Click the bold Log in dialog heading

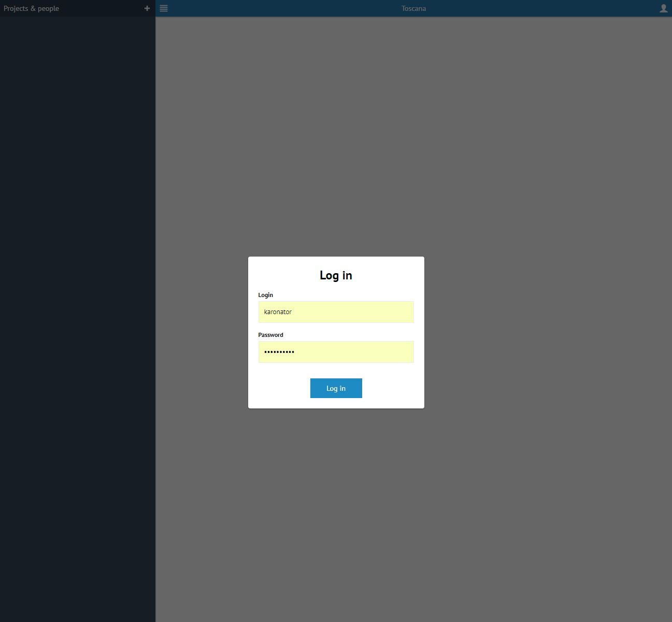pos(336,275)
